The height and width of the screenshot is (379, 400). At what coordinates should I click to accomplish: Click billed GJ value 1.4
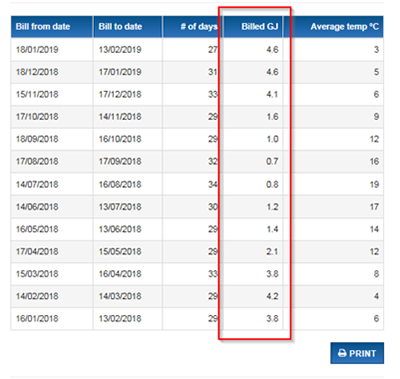[272, 229]
